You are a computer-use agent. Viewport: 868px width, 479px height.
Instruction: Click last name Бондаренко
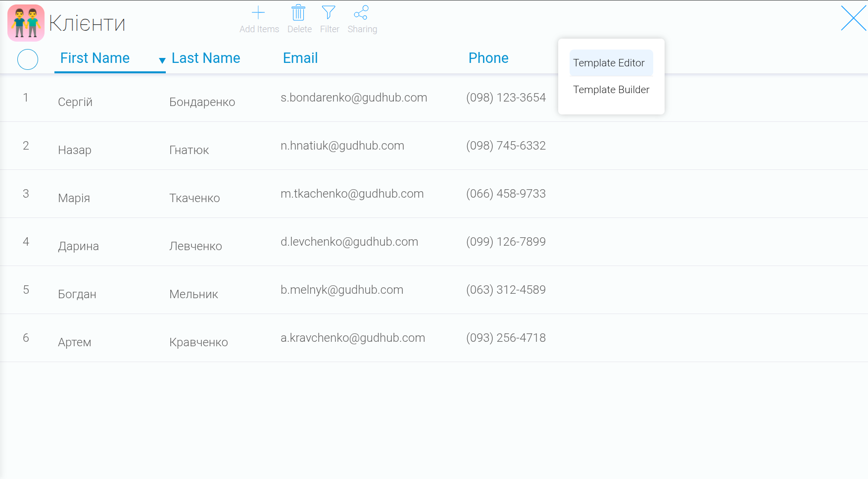202,102
